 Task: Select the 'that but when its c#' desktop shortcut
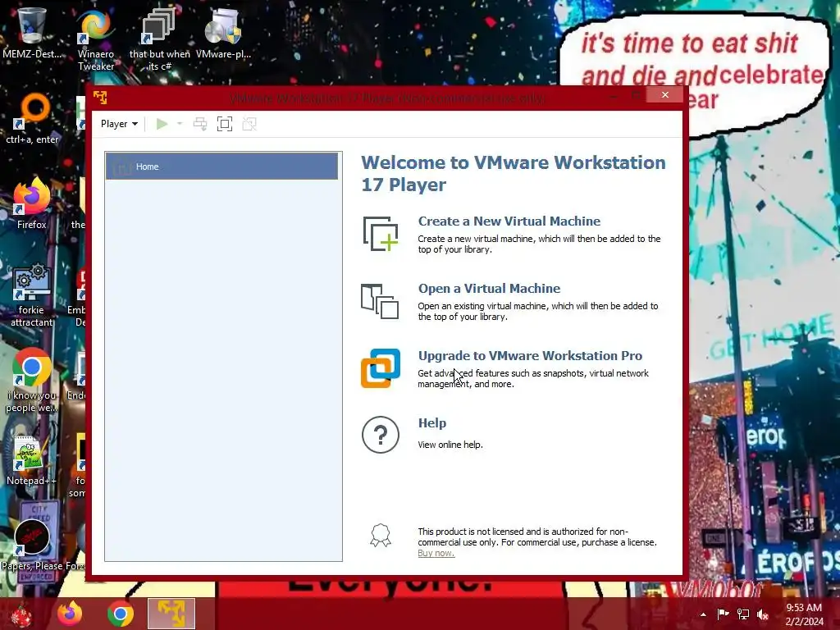[x=159, y=39]
